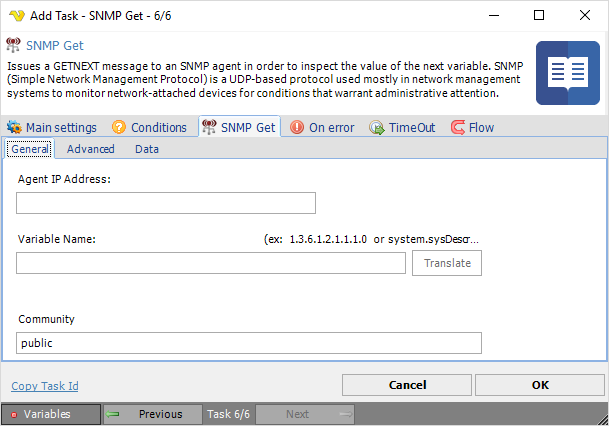609x426 pixels.
Task: Click the application icon in title bar
Action: click(x=15, y=15)
